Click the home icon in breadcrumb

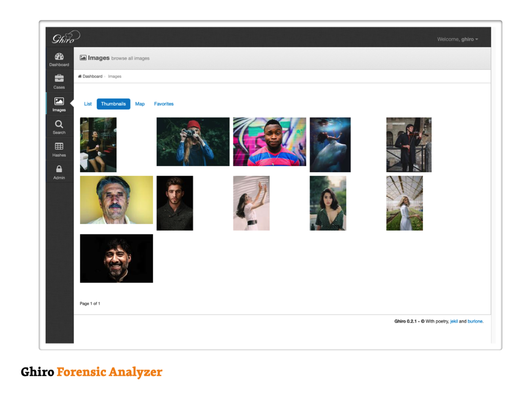tap(80, 77)
